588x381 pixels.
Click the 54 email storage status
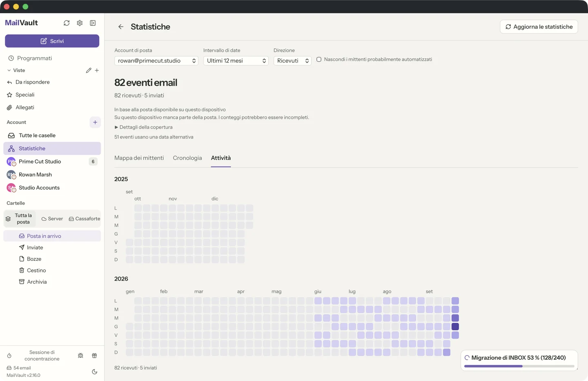19,368
